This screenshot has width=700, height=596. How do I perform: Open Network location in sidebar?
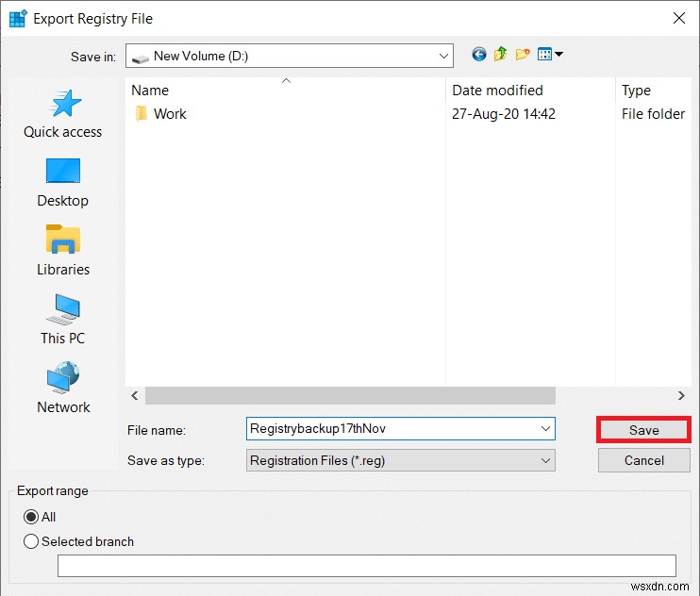[x=63, y=389]
